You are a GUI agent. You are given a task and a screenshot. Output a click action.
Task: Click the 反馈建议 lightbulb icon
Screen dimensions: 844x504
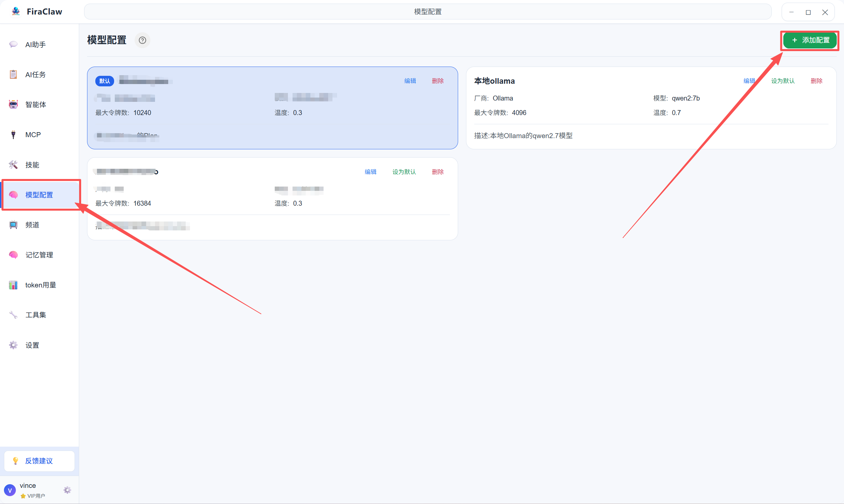coord(15,461)
